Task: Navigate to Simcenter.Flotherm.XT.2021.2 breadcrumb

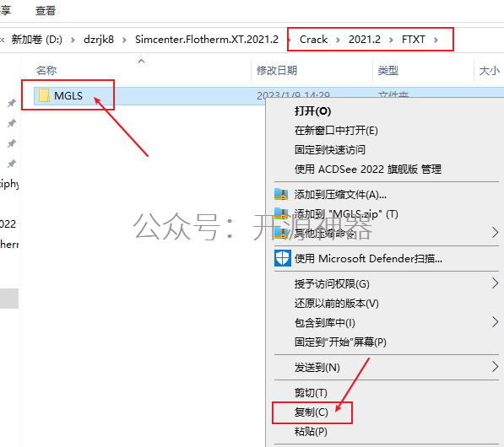Action: [206, 40]
